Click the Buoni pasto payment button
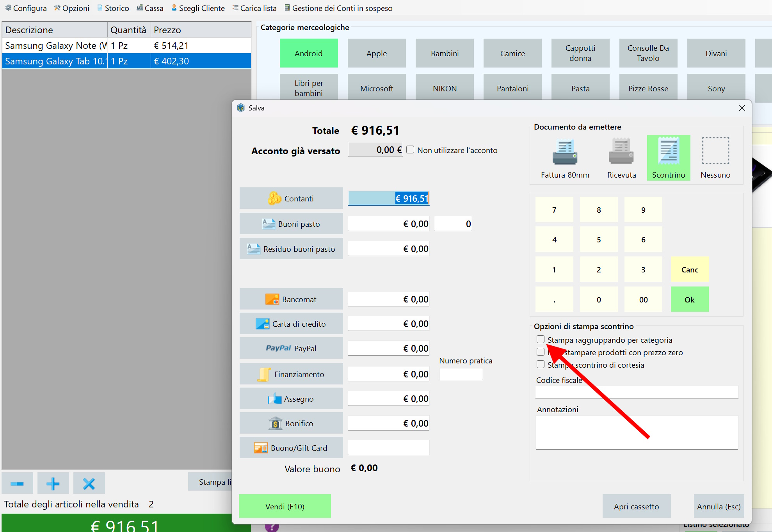The image size is (772, 532). pyautogui.click(x=291, y=224)
